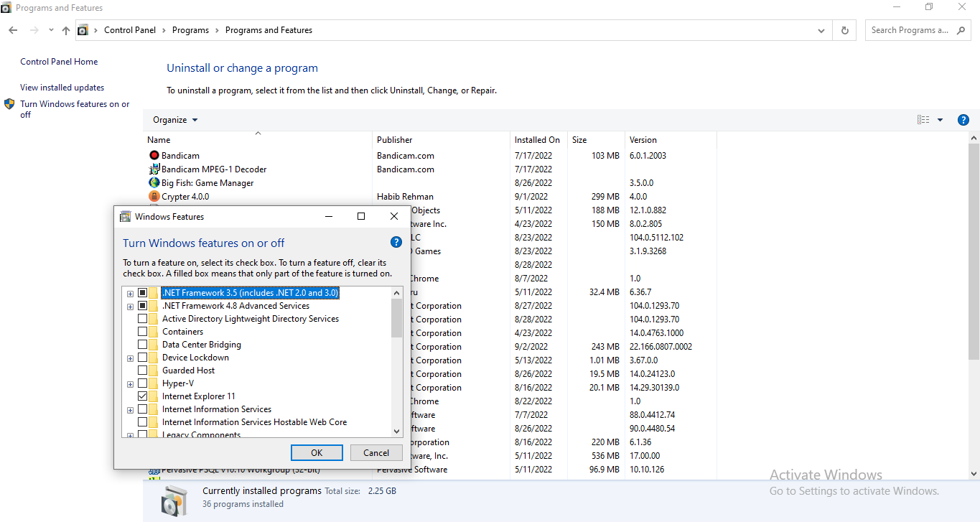980x522 pixels.
Task: Open help in Programs and Features
Action: click(x=963, y=120)
